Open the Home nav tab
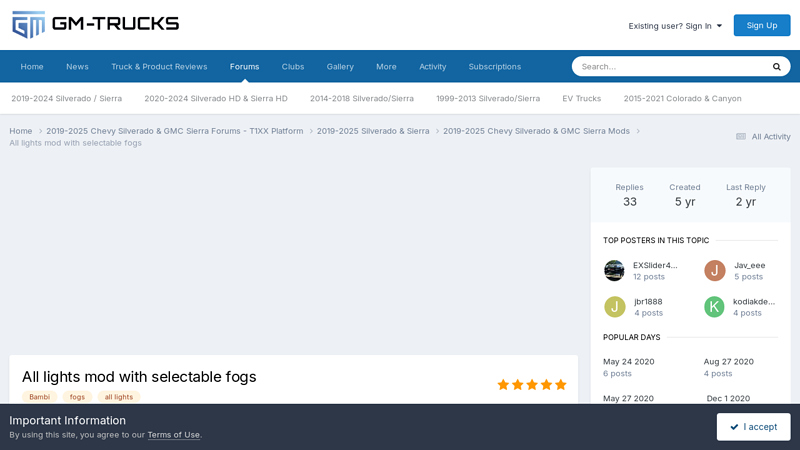 pos(32,66)
